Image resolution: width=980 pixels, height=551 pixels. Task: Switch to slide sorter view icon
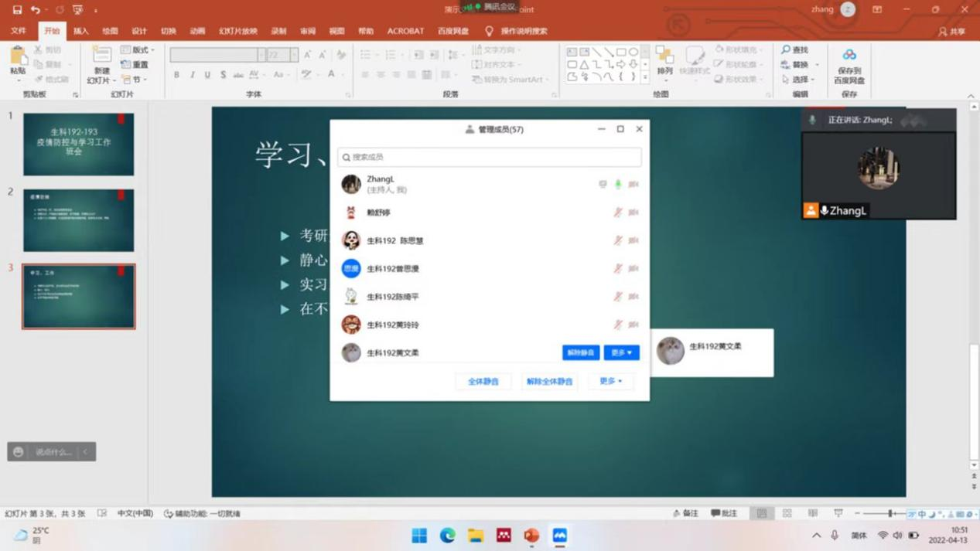[787, 513]
